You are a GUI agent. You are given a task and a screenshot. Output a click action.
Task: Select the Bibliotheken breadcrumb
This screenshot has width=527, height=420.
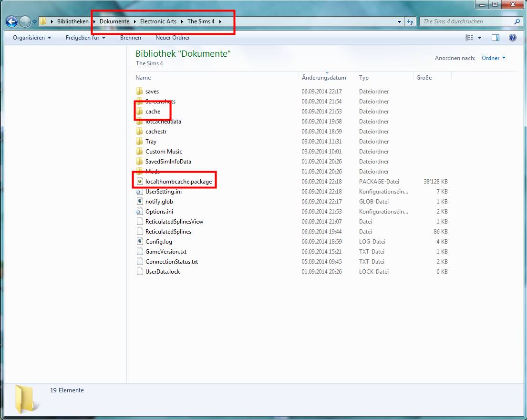[72, 21]
